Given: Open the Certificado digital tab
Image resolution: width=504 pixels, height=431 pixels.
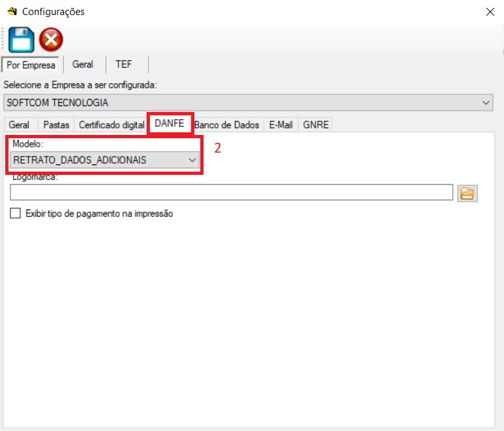Looking at the screenshot, I should point(111,124).
